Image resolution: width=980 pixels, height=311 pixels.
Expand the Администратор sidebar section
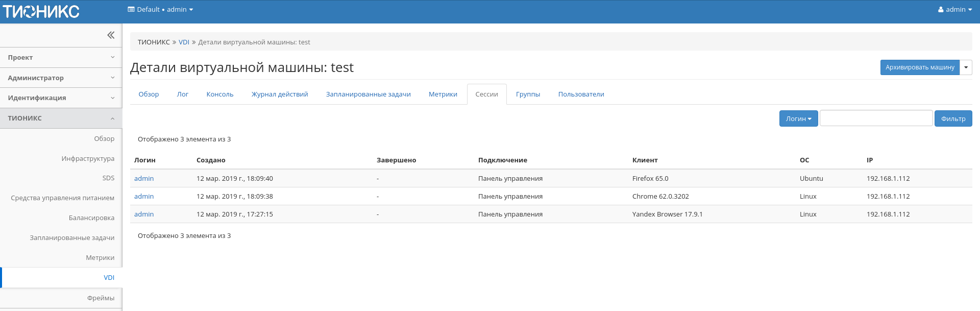point(61,78)
